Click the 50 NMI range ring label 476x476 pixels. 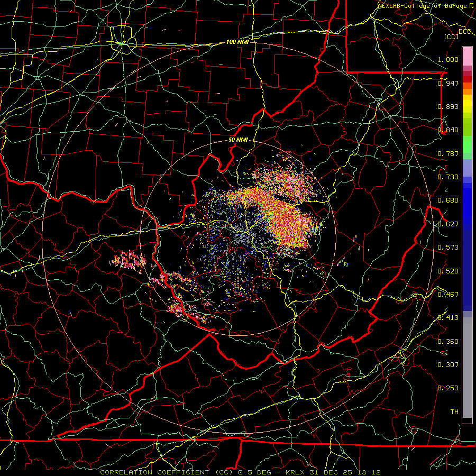(x=238, y=140)
